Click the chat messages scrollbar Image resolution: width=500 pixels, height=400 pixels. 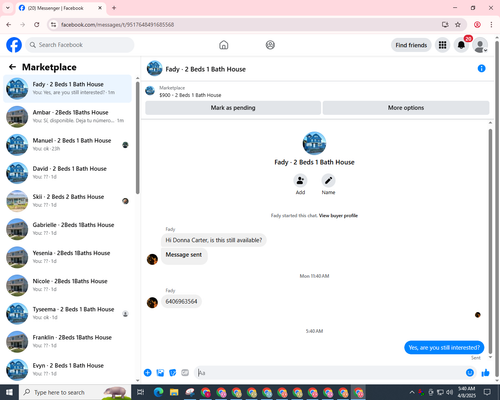490,240
